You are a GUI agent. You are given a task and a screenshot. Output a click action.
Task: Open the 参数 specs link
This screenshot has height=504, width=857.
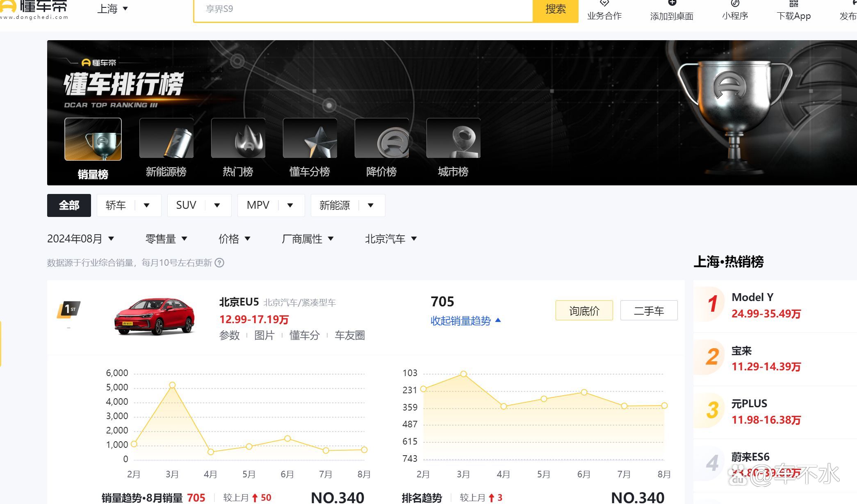point(230,335)
